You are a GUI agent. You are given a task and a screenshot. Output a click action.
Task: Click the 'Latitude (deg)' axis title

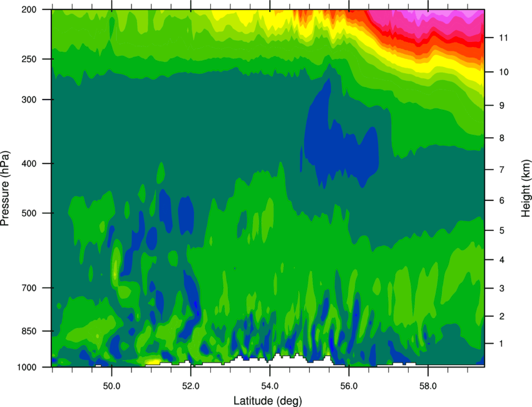pyautogui.click(x=268, y=401)
